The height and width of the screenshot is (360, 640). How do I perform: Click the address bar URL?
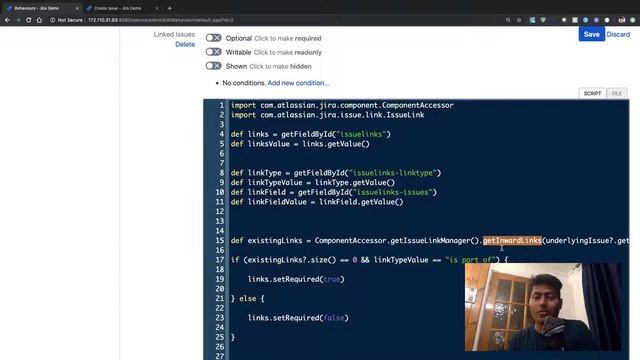tap(161, 20)
